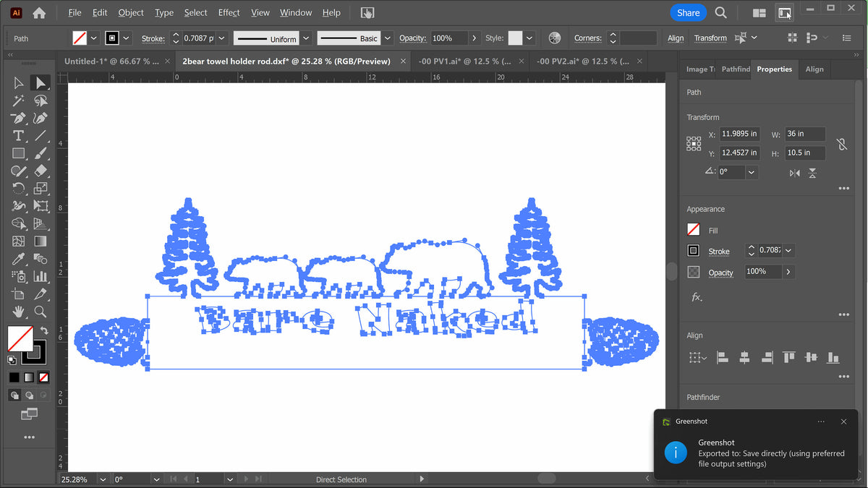The image size is (868, 488).
Task: Open the Object menu
Action: coord(131,12)
